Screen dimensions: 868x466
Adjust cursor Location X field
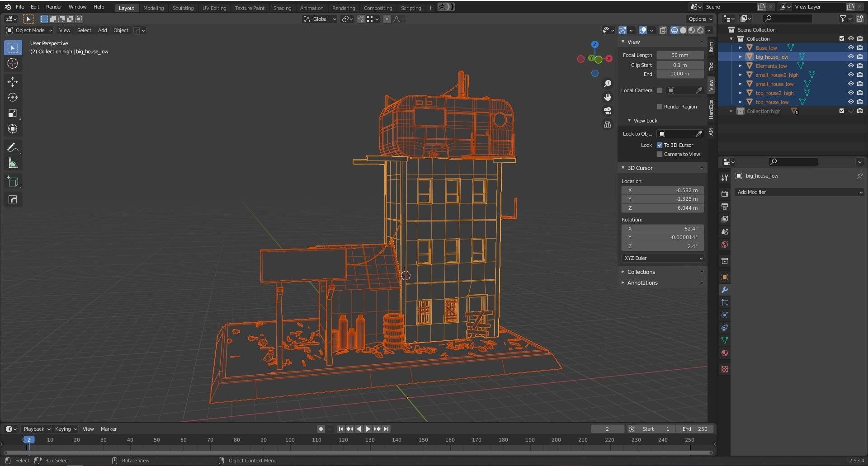(663, 190)
